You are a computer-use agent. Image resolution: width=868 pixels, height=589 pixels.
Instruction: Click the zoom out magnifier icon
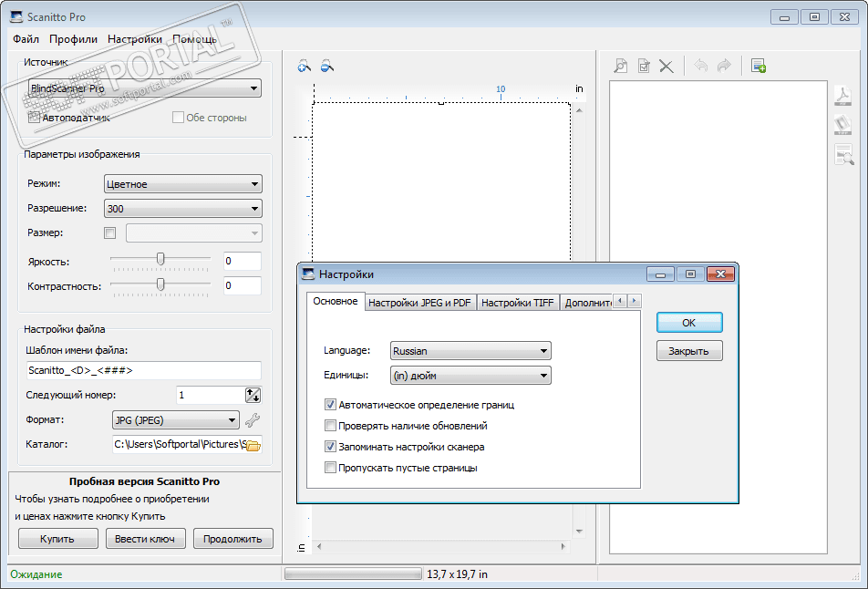[x=326, y=66]
